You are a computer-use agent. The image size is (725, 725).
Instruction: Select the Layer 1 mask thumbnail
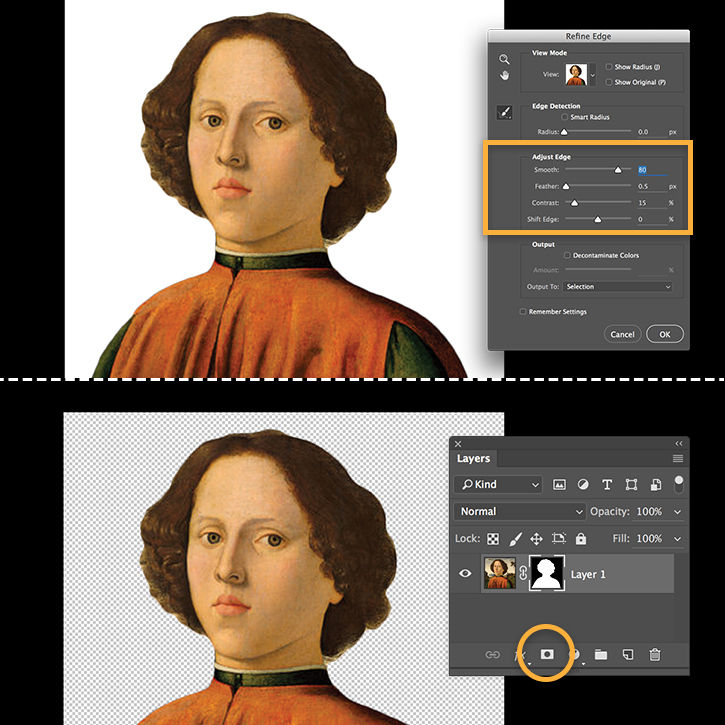(x=547, y=573)
